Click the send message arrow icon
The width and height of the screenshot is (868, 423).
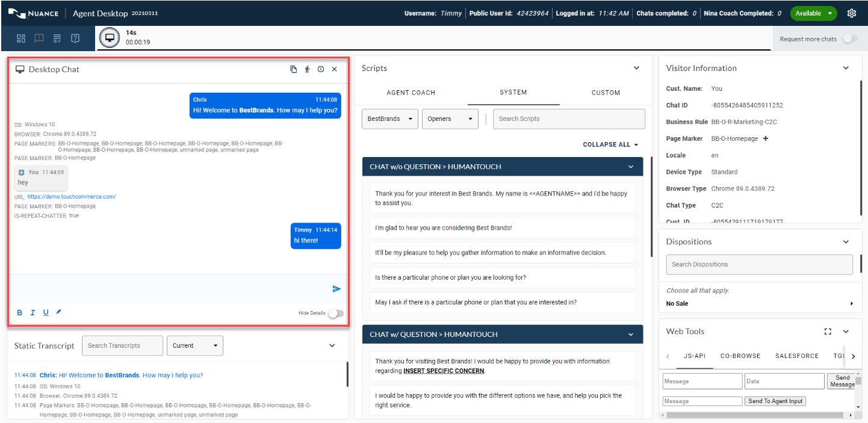(336, 289)
